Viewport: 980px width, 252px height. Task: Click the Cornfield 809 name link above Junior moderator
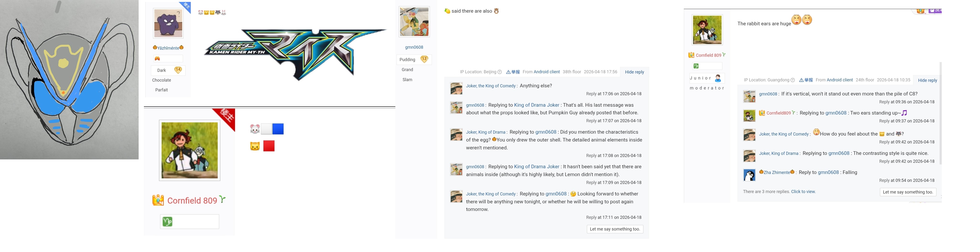(708, 55)
